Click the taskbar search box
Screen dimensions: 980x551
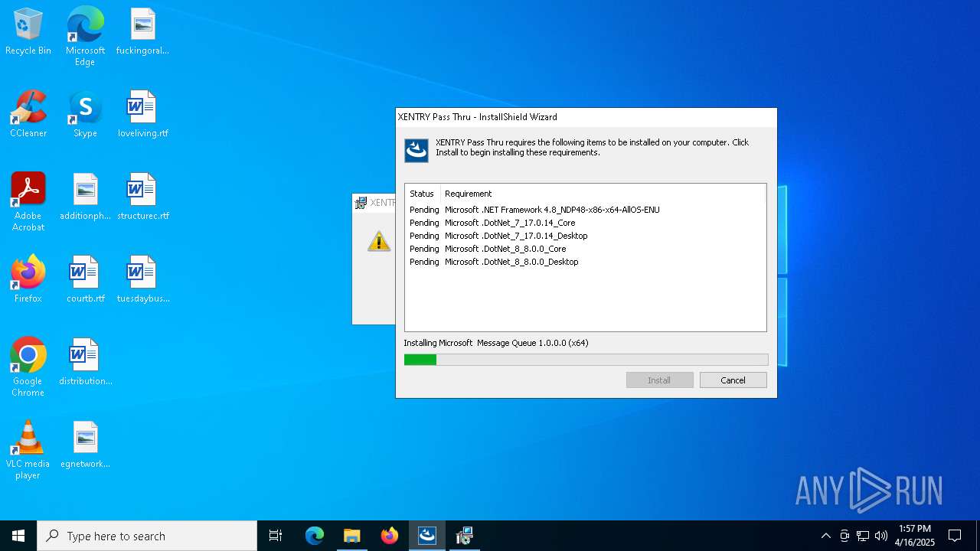pos(147,536)
